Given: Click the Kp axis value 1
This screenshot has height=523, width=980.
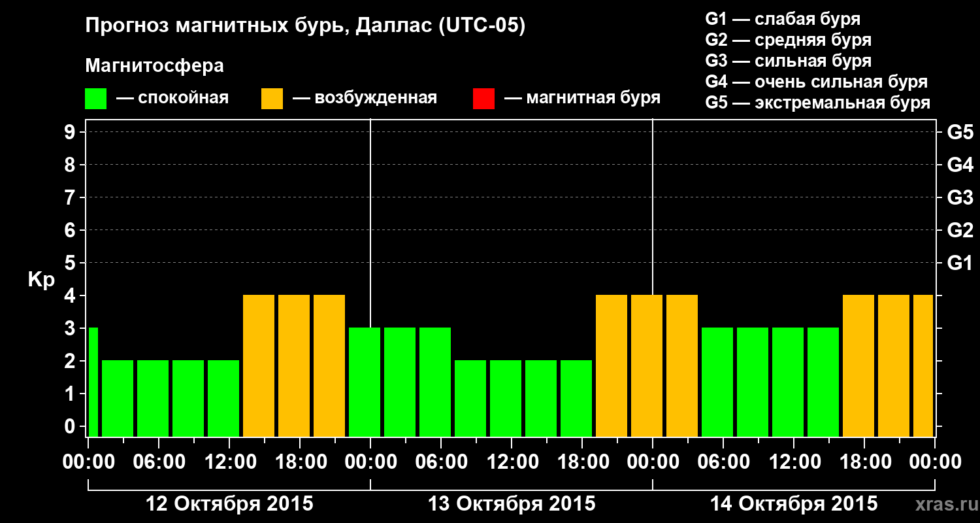Looking at the screenshot, I should pyautogui.click(x=71, y=394).
